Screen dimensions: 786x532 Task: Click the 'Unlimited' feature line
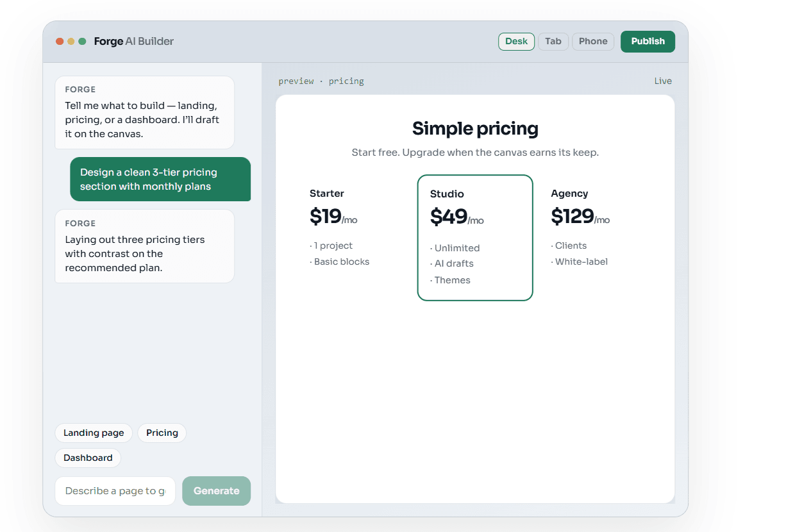click(455, 249)
